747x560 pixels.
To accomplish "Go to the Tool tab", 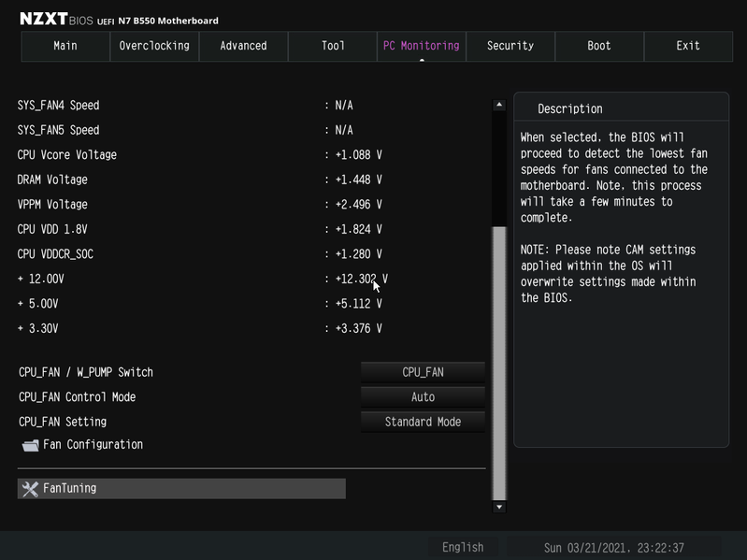I will tap(333, 46).
